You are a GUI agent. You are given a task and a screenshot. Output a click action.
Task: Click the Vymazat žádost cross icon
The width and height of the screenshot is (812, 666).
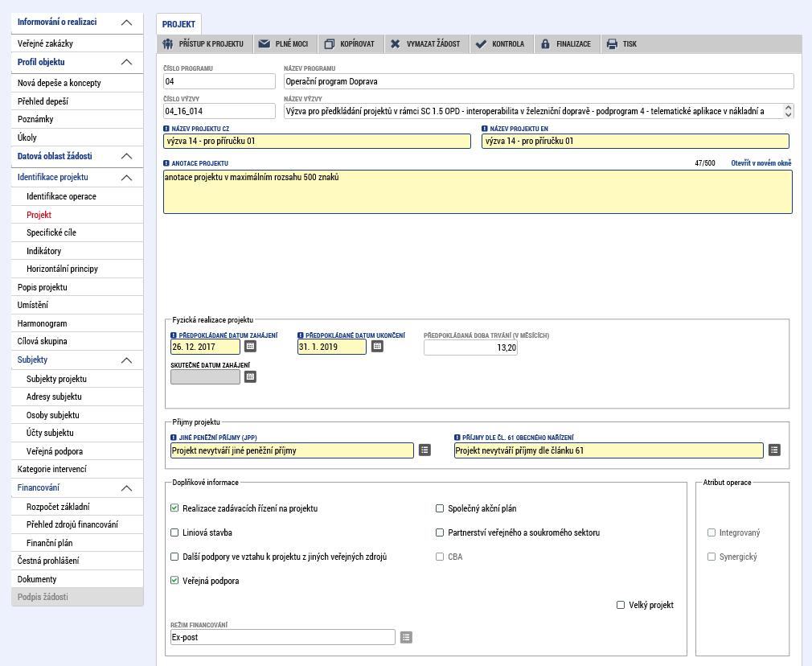(395, 44)
